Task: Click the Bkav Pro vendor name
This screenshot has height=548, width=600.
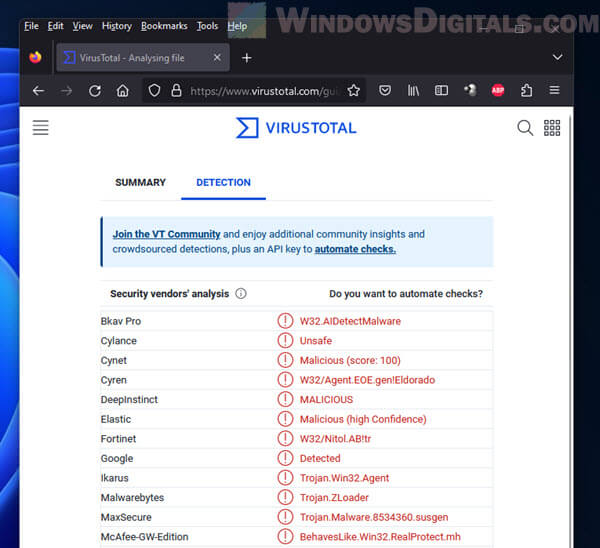Action: click(121, 321)
